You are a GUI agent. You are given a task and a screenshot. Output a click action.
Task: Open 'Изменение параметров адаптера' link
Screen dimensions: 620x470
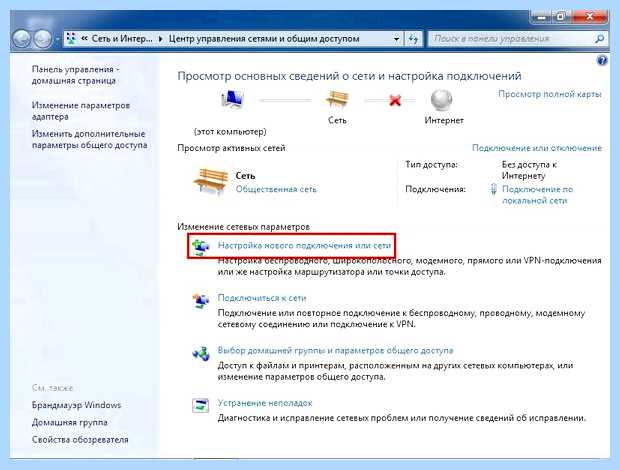[81, 111]
